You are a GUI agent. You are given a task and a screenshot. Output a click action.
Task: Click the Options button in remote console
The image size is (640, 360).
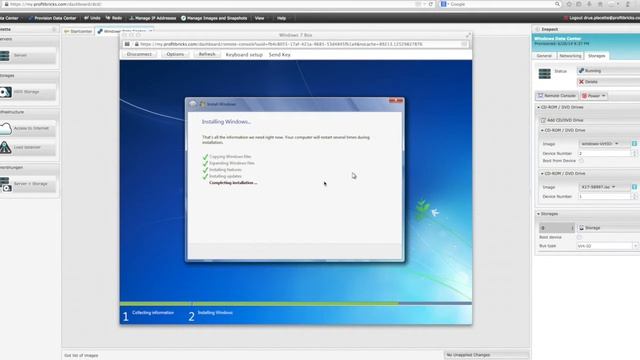(175, 54)
